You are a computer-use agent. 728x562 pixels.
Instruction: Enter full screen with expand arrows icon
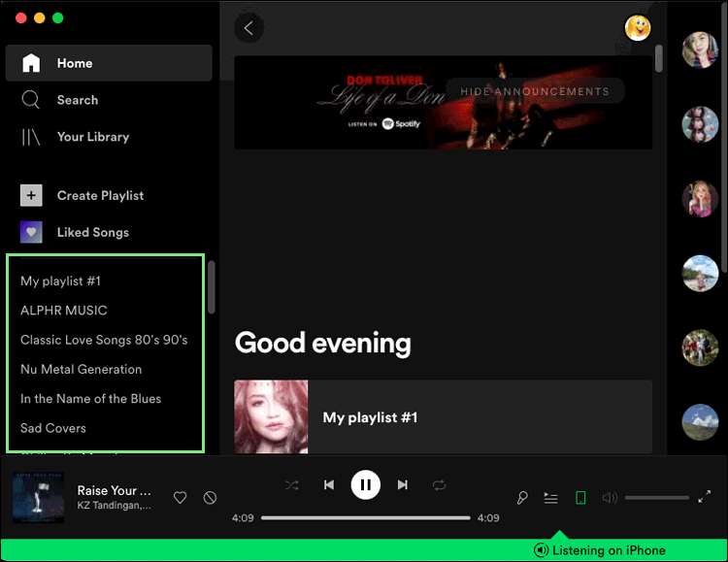coord(705,497)
